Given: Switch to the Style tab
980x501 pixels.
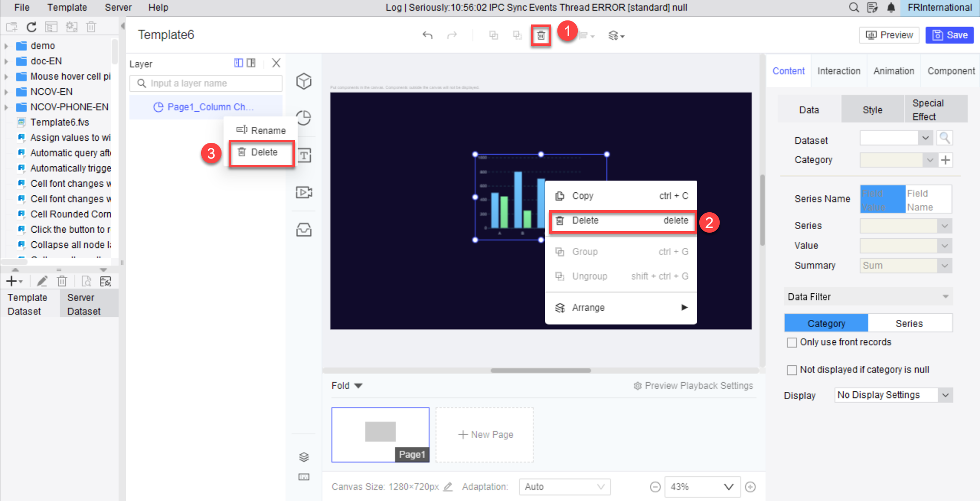Looking at the screenshot, I should 872,110.
